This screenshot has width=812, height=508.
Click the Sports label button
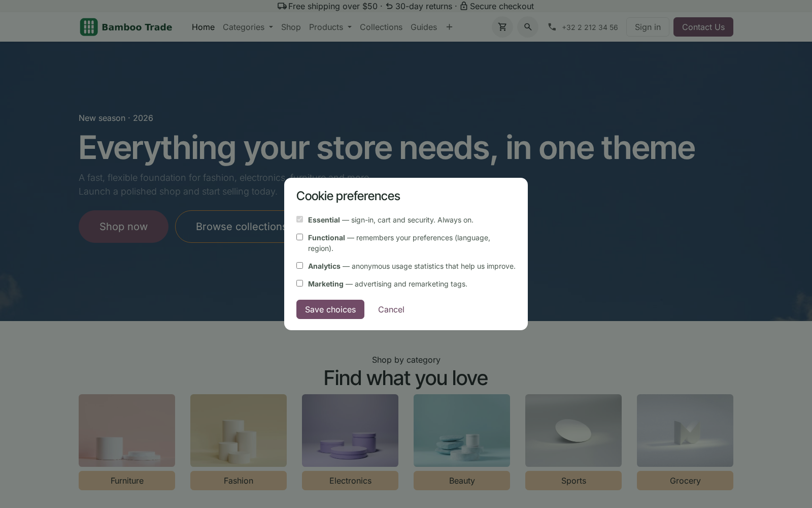tap(573, 481)
